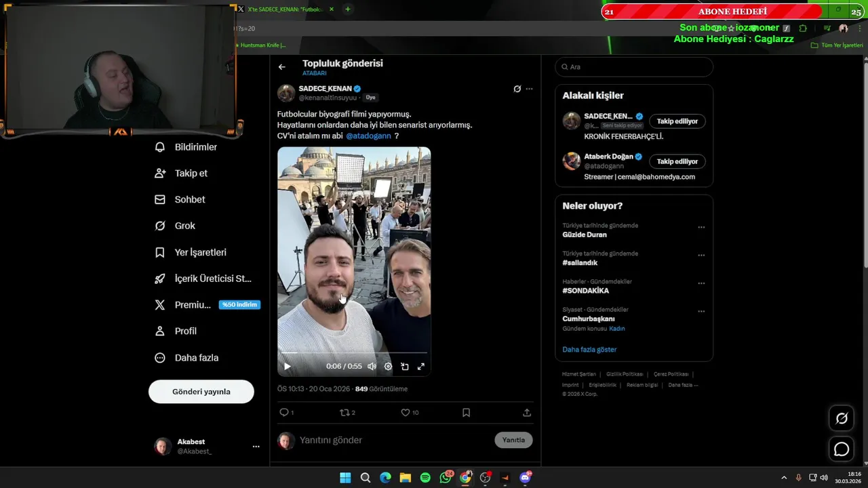Toggle Takip ediliyor for SADECE_KENAN
This screenshot has height=488, width=868.
tap(677, 121)
